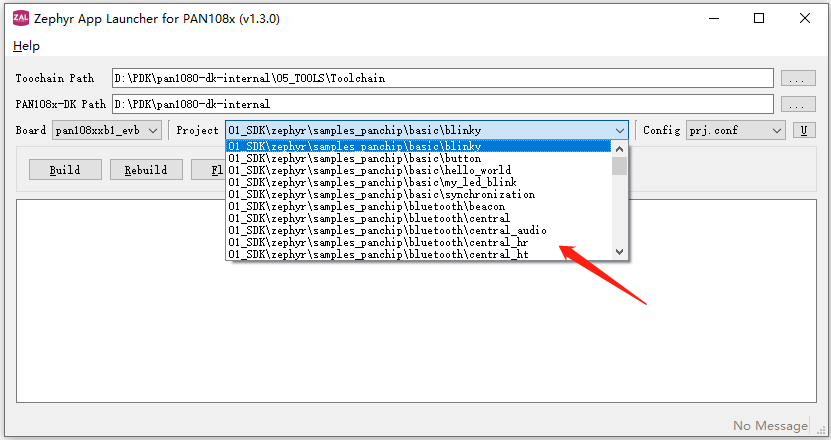The width and height of the screenshot is (831, 440).
Task: Open the Help menu
Action: (x=26, y=46)
